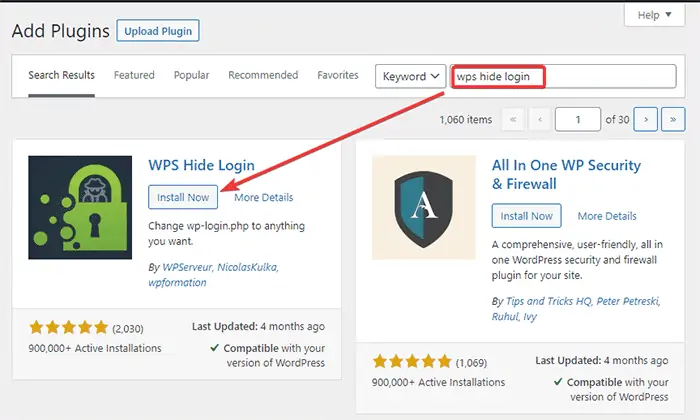The image size is (700, 420).
Task: Open the NicolasKulka author link
Action: 248,267
